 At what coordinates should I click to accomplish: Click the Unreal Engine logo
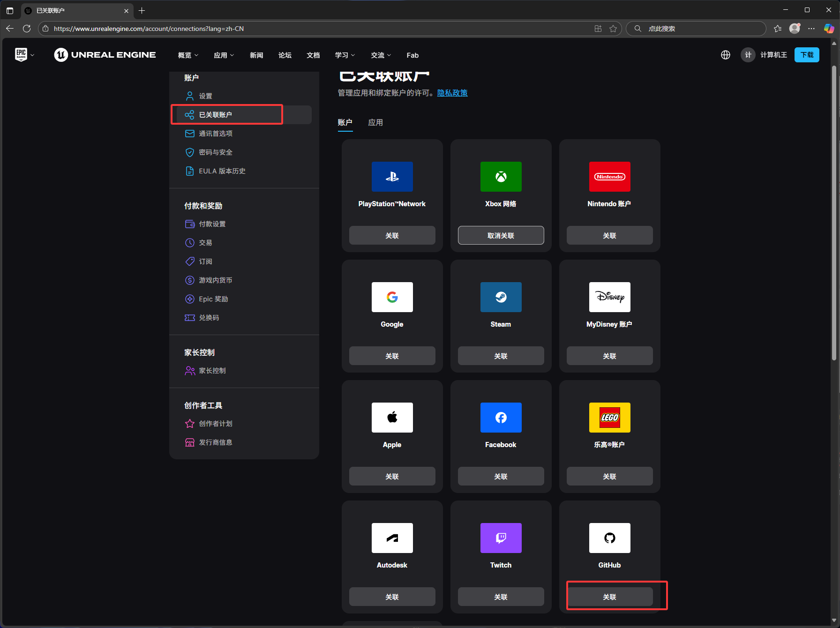105,55
